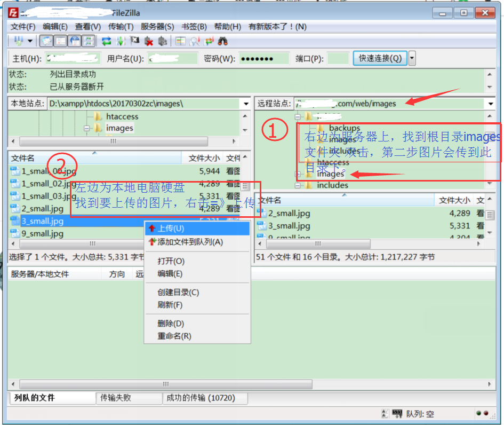
Task: Click the transfer queue horizontal scrollbar
Action: [x=165, y=384]
